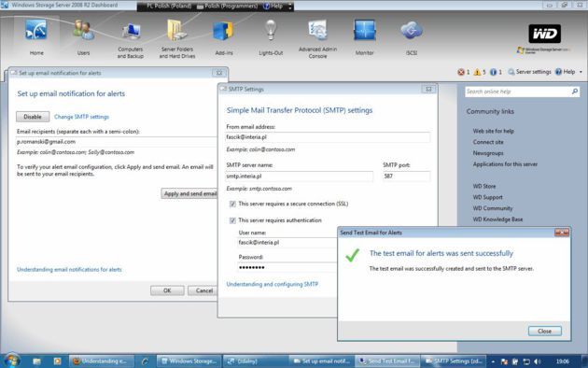Open Applications for this server link
The image size is (588, 368).
(505, 164)
